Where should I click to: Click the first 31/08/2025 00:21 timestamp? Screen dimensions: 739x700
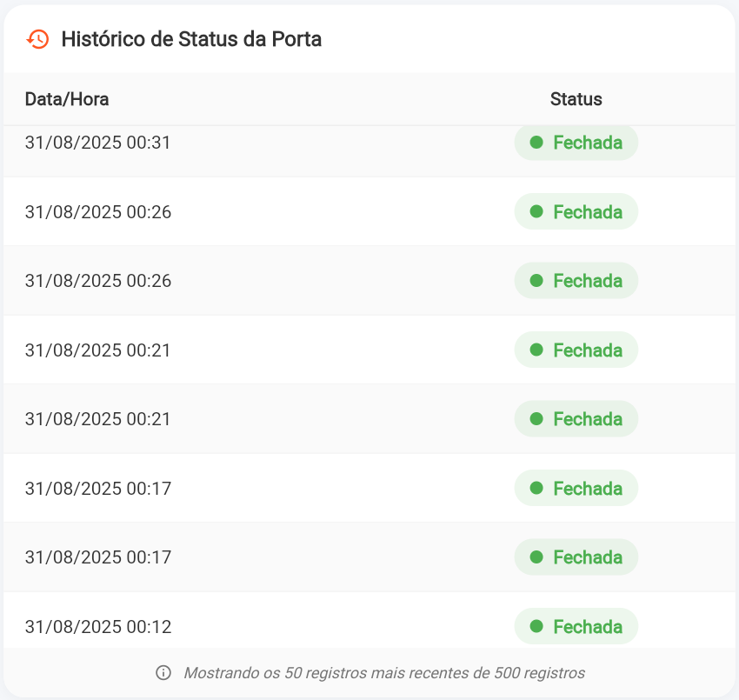[x=98, y=350]
